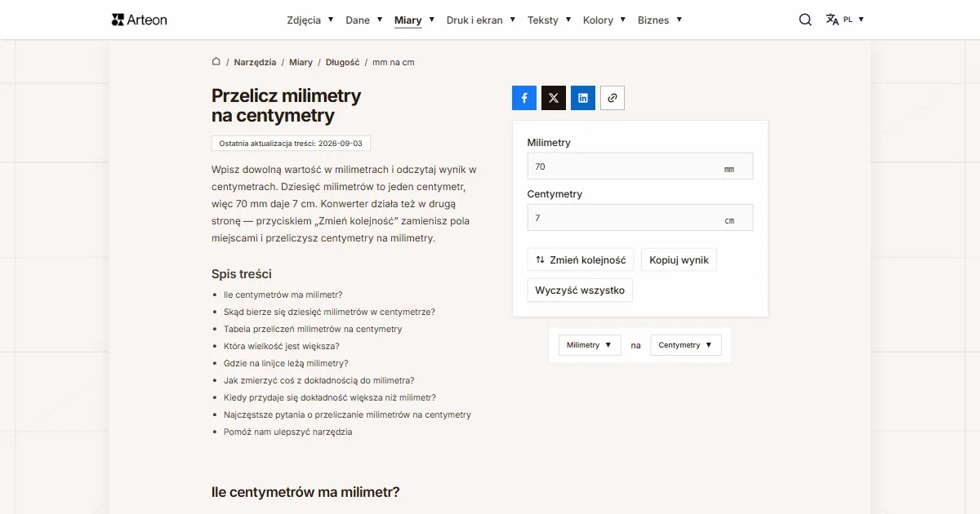Screen dimensions: 980x514
Task: Jump to 'Skąd bierze się dziesięć milimetrów' section
Action: (x=329, y=312)
